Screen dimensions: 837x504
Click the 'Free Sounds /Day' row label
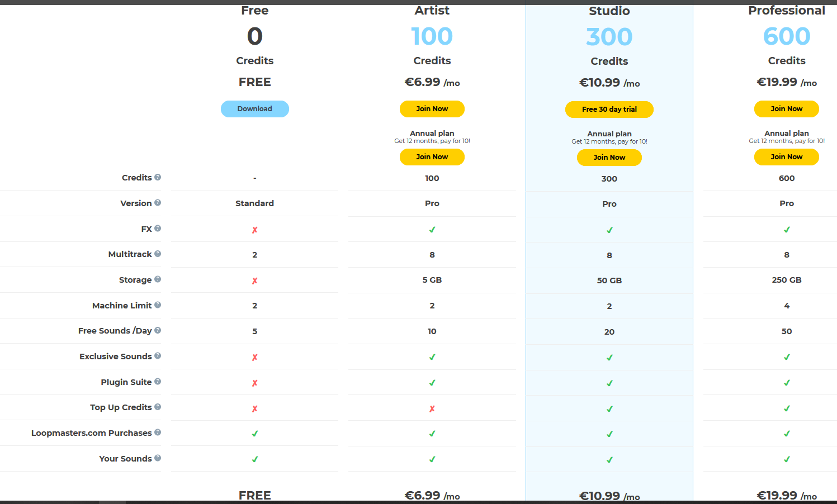pyautogui.click(x=115, y=331)
